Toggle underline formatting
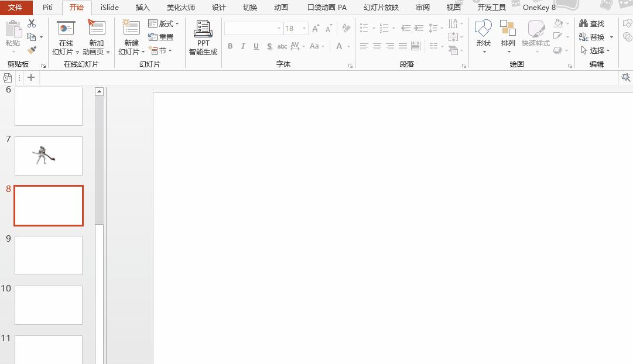This screenshot has height=364, width=633. click(256, 46)
